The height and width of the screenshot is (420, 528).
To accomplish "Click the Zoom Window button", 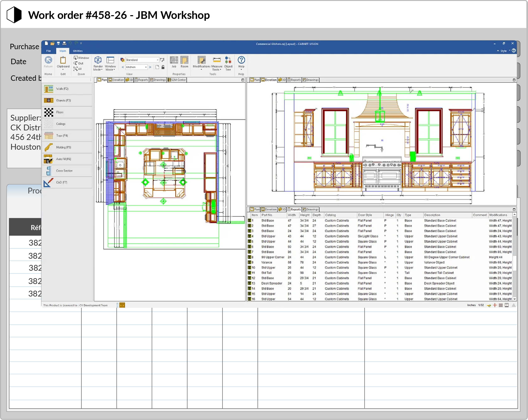I will tap(81, 58).
